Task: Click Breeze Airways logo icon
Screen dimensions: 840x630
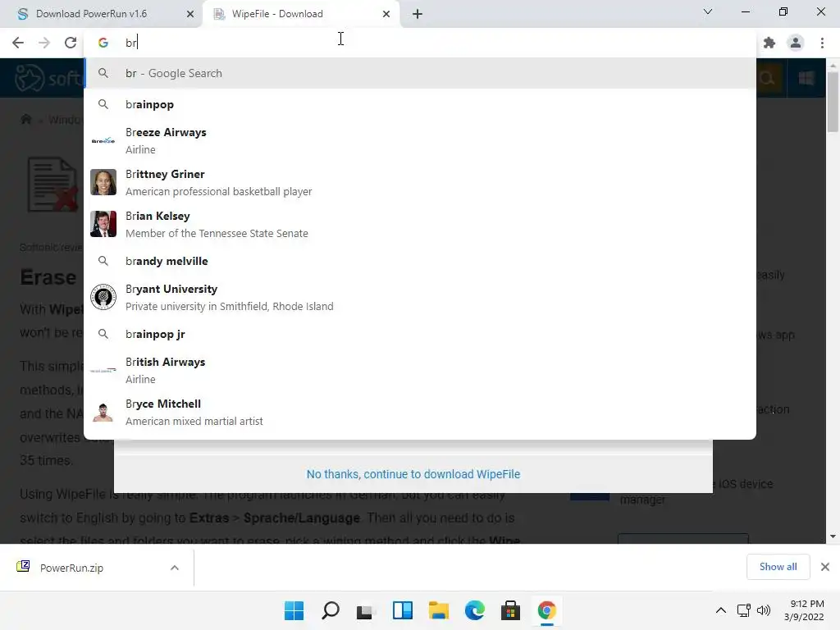Action: pyautogui.click(x=103, y=140)
